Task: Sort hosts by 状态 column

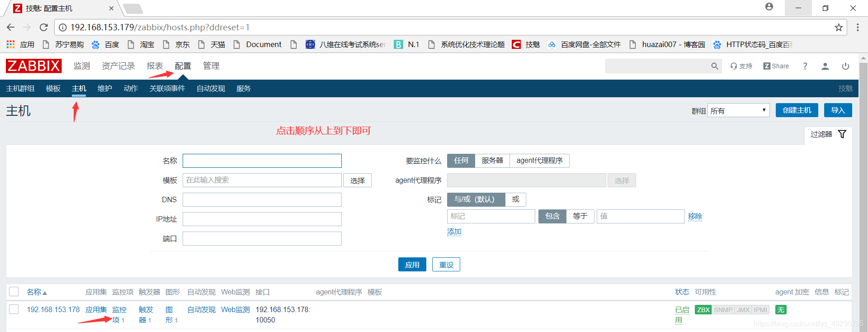Action: click(682, 292)
